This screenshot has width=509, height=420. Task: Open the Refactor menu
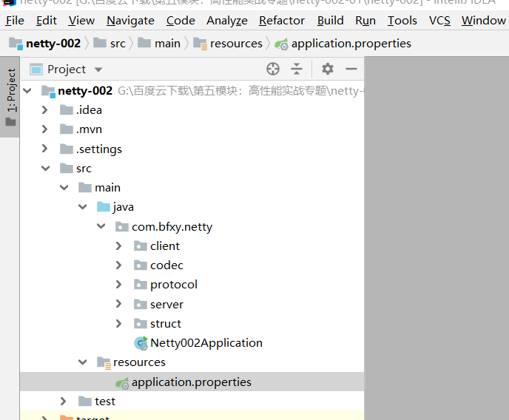coord(282,21)
